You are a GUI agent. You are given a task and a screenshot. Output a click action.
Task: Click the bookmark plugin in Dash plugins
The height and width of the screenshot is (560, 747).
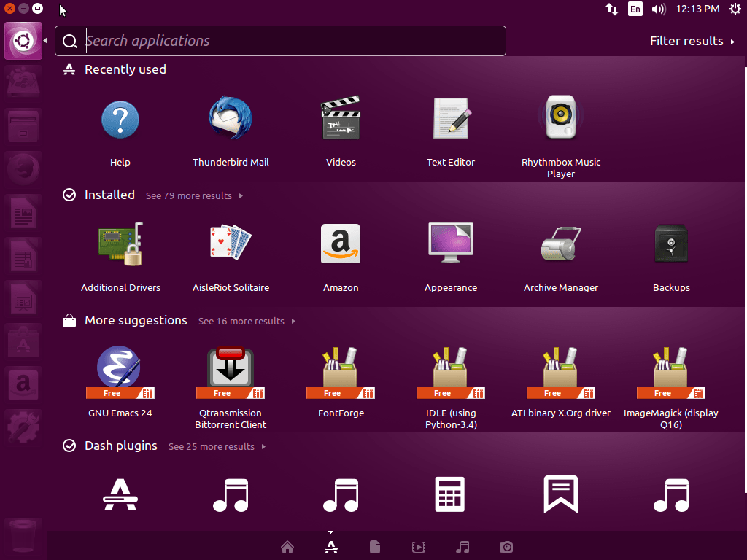tap(561, 494)
